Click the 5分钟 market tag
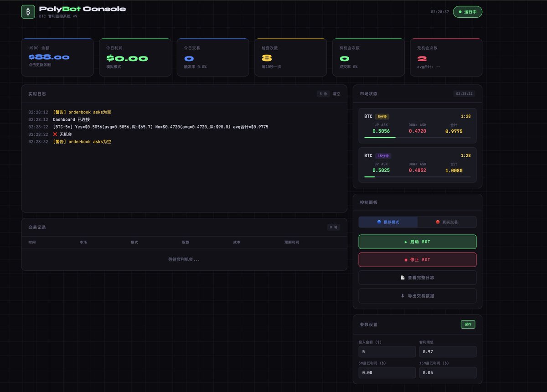This screenshot has width=547, height=392. tap(382, 116)
